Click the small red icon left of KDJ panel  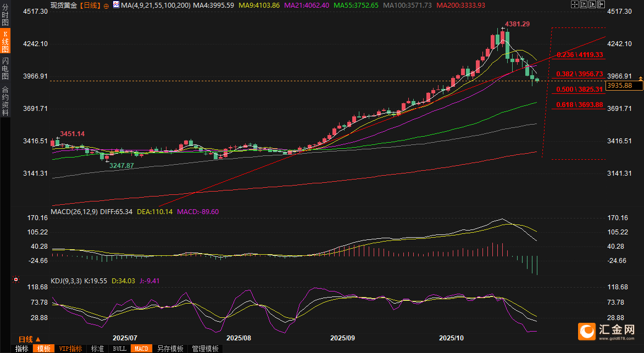[x=16, y=280]
